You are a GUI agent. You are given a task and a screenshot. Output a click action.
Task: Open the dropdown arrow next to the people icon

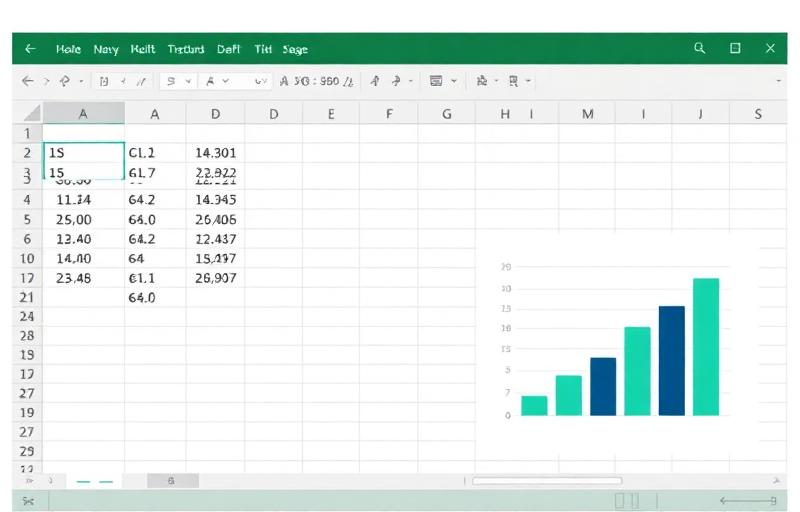[x=496, y=81]
